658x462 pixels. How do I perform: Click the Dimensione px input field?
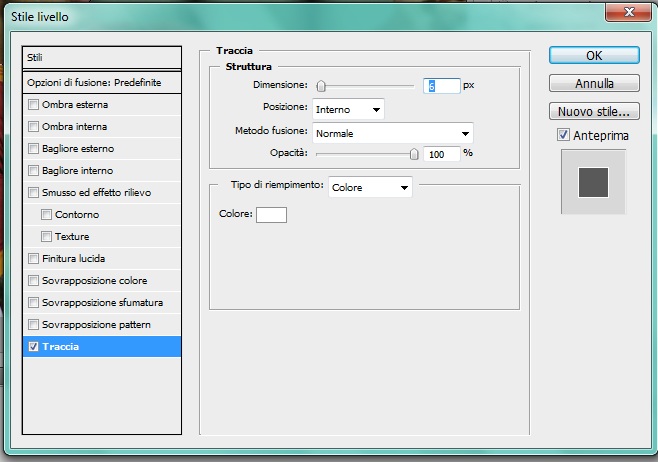tap(441, 86)
